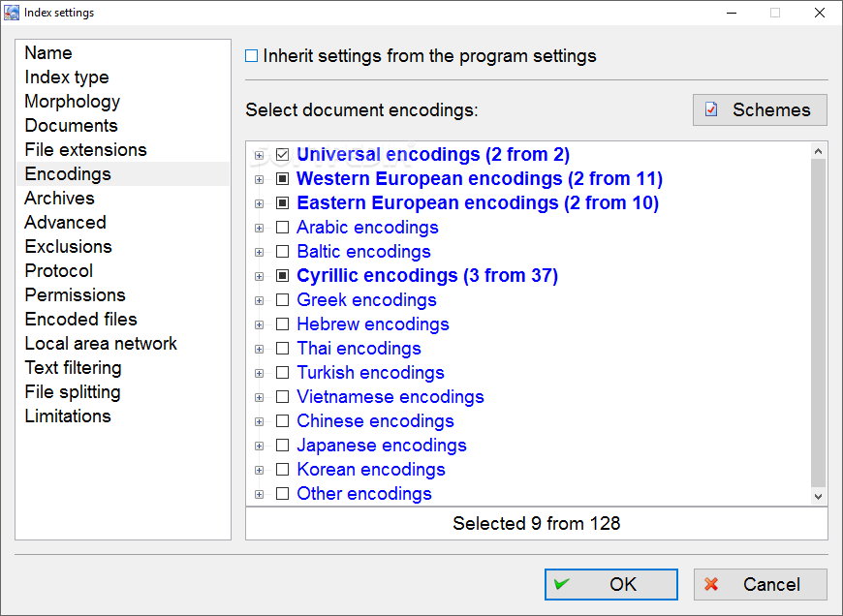
Task: Click the red X icon on Cancel
Action: pos(711,584)
